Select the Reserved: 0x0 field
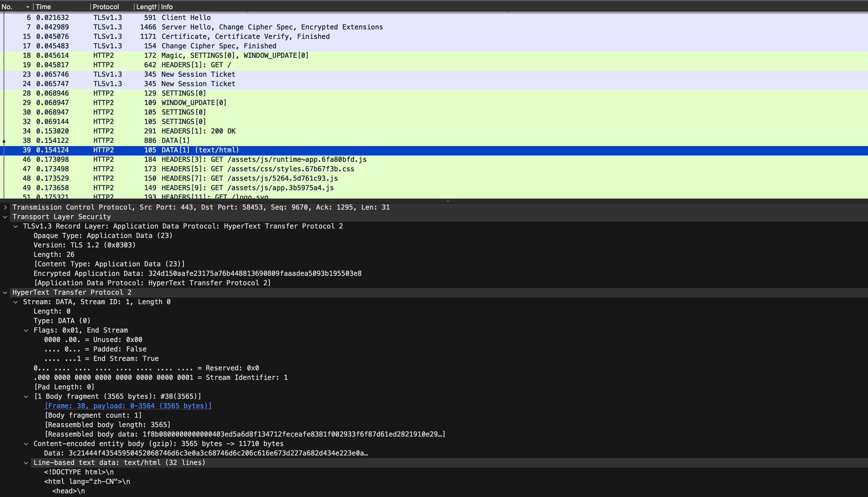Image resolution: width=868 pixels, height=497 pixels. tap(146, 368)
